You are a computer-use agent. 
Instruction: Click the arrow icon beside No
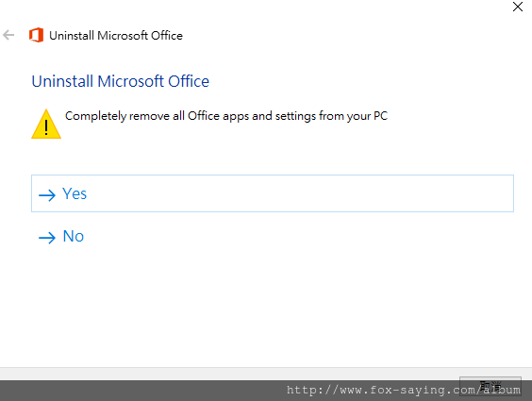click(47, 238)
